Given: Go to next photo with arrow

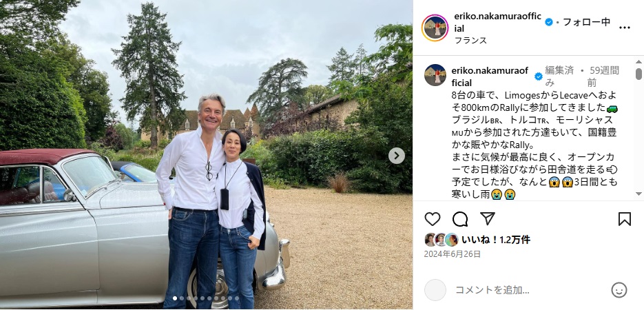Looking at the screenshot, I should tap(396, 156).
